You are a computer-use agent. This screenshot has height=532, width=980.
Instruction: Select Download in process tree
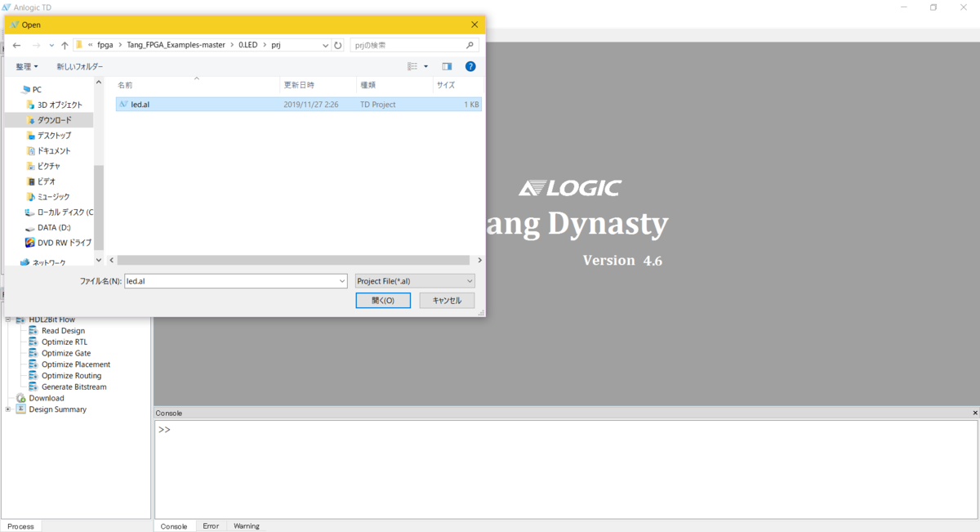(47, 398)
